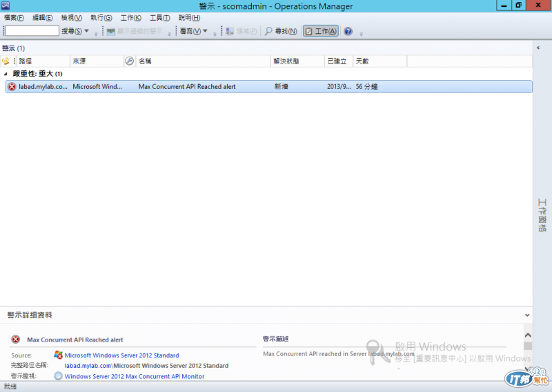Open the 搜尋(S) dropdown
Screen dimensions: 552x392
75,31
